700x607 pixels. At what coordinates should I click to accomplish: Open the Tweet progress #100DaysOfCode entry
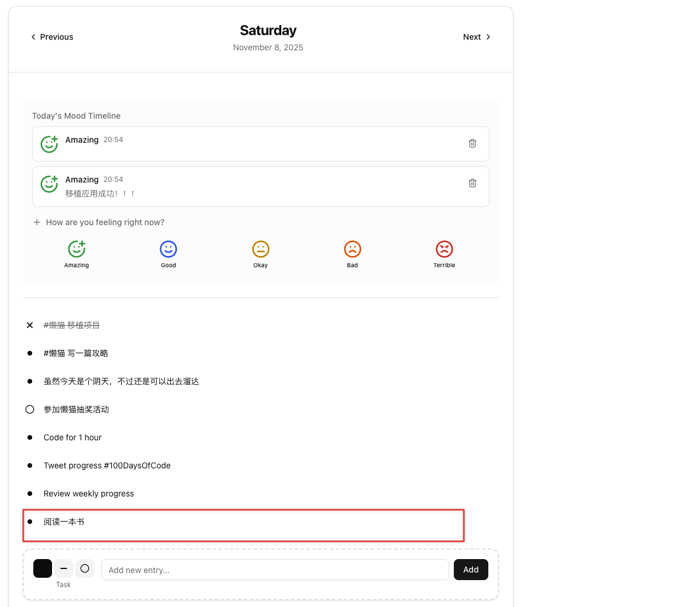107,465
